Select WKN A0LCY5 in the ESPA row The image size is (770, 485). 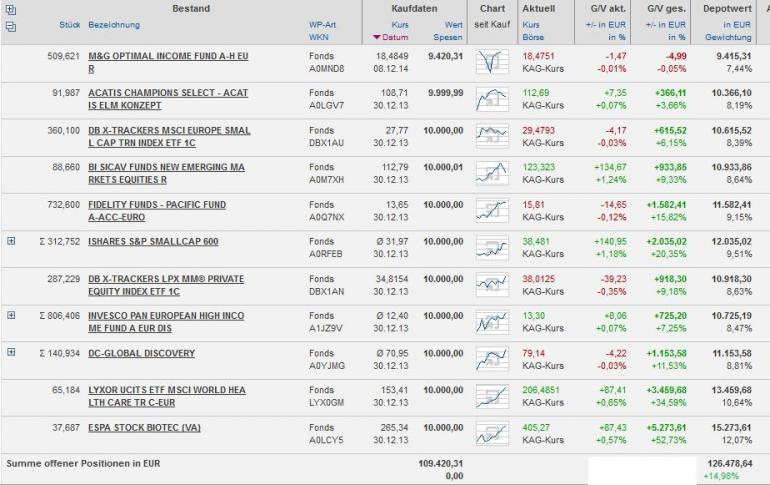(x=326, y=440)
